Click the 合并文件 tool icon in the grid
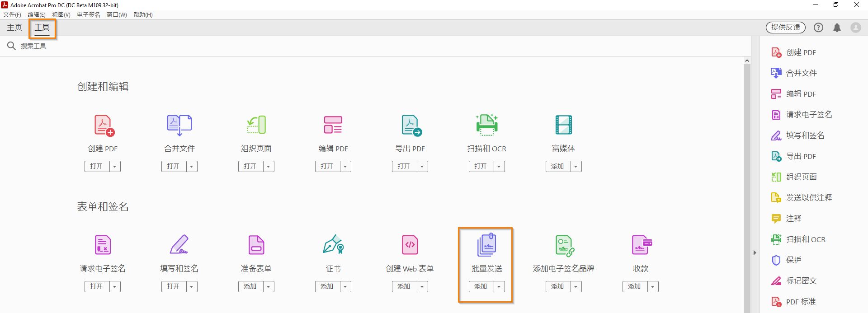The image size is (868, 313). [x=179, y=125]
